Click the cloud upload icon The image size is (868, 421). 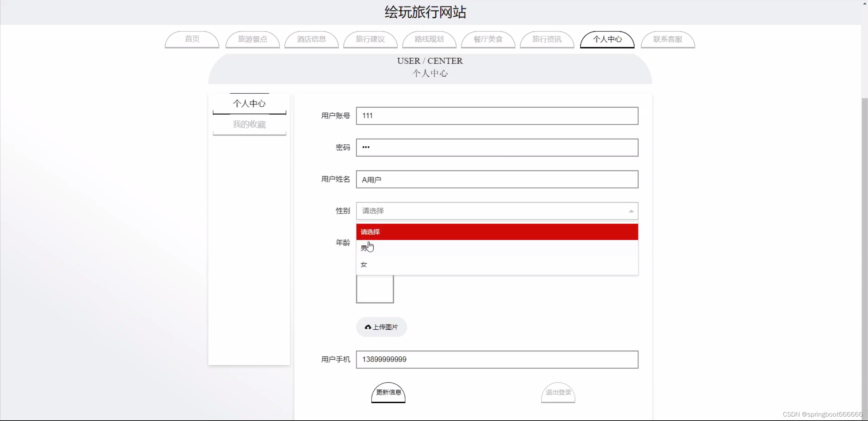click(368, 327)
